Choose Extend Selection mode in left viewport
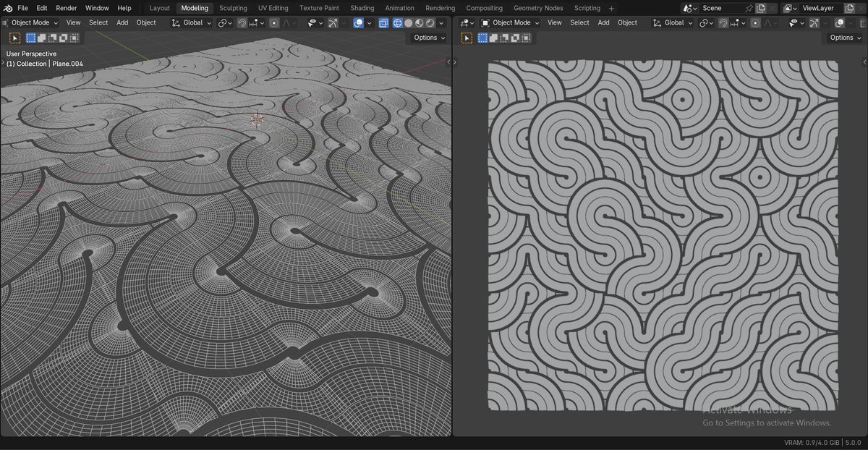The width and height of the screenshot is (868, 450). (41, 38)
